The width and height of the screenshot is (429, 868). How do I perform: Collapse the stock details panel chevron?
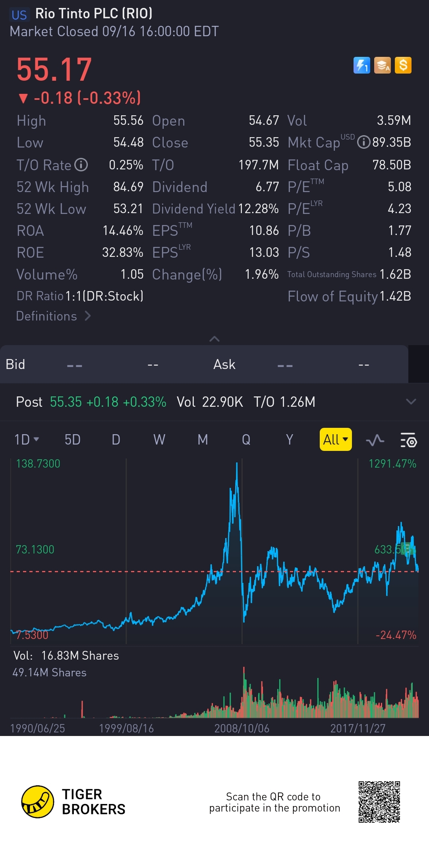(x=214, y=339)
